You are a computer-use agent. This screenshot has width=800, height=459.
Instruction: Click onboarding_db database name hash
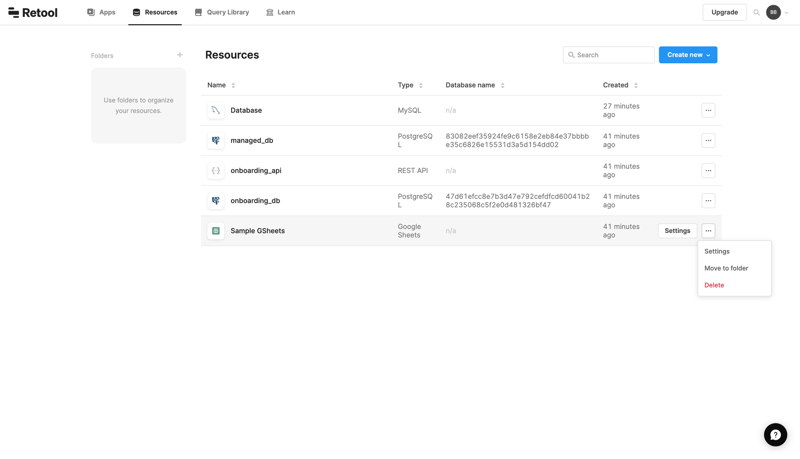point(517,200)
